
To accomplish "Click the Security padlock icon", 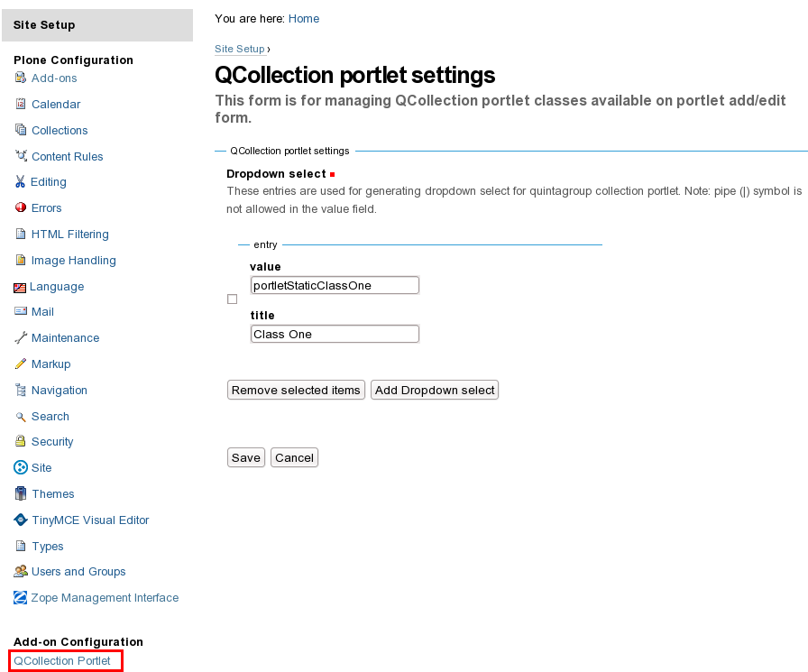I will click(21, 442).
